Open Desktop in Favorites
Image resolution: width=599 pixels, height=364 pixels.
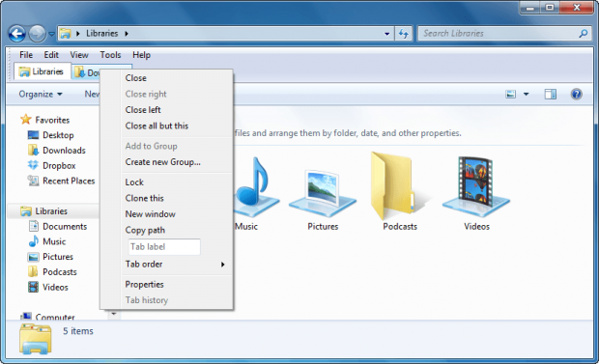click(58, 135)
